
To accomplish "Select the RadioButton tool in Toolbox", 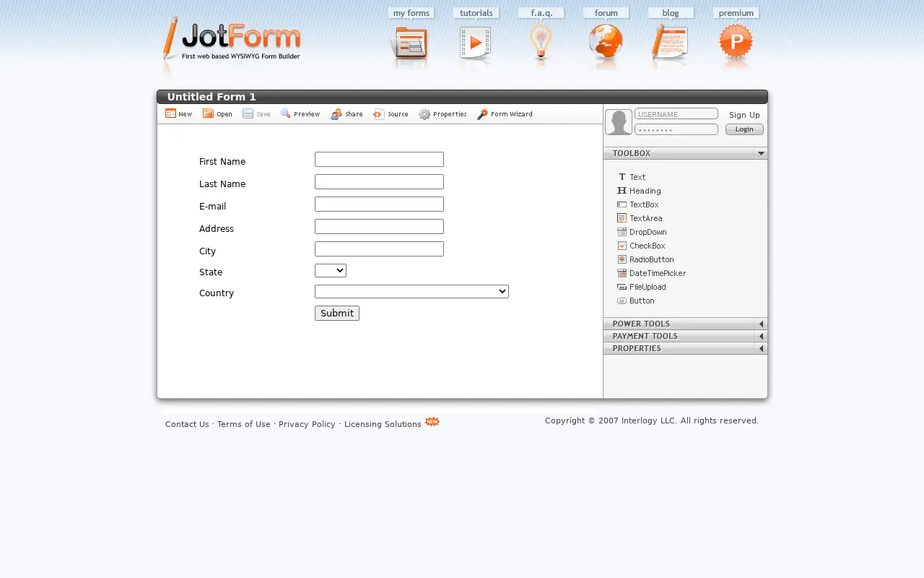I will pos(645,259).
